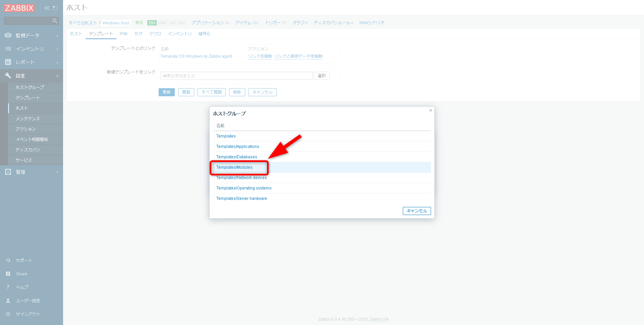Click the 複製 button
Image resolution: width=644 pixels, height=325 pixels.
pos(186,92)
